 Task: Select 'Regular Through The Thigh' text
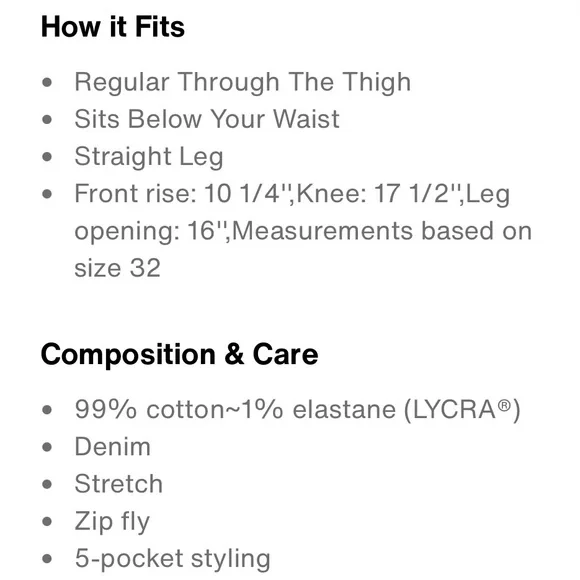[x=243, y=82]
